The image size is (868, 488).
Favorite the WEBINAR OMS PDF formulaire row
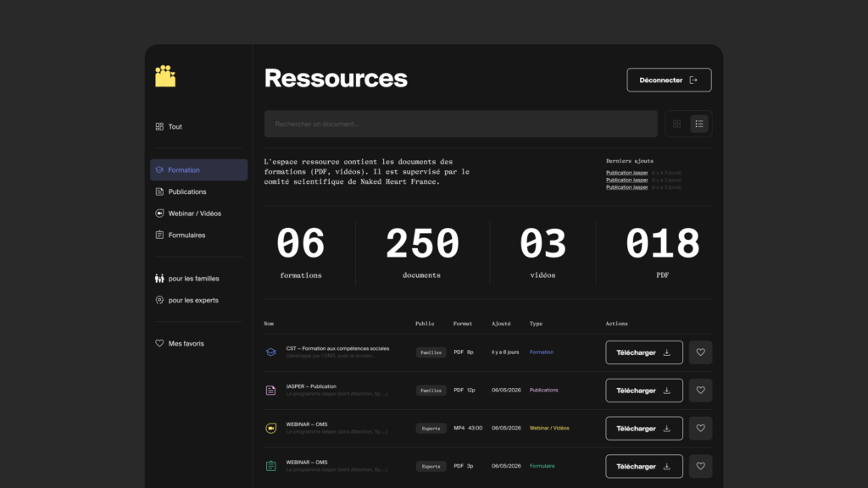[x=700, y=466]
